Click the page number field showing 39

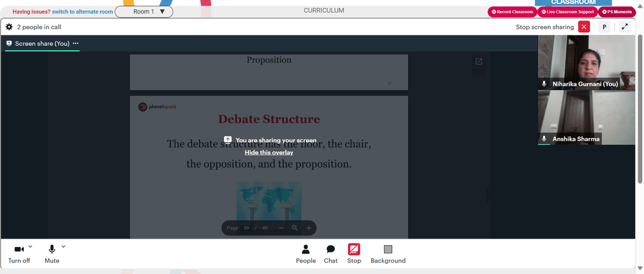pyautogui.click(x=246, y=228)
